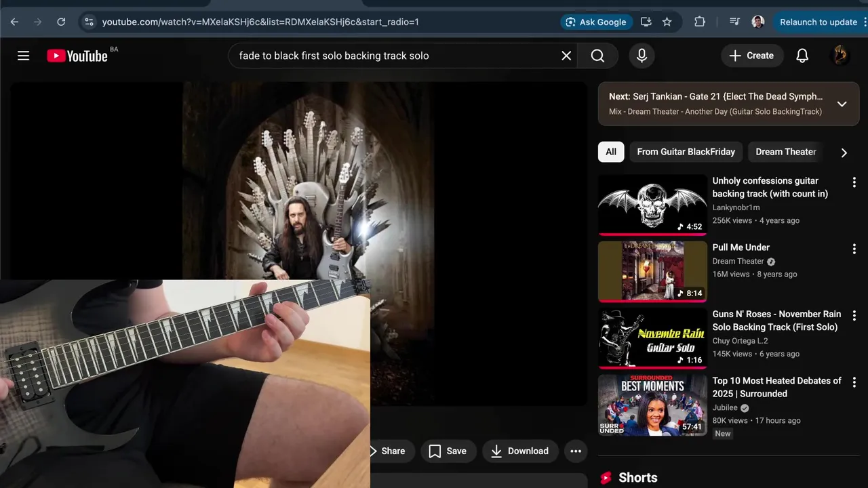Open Unholy confessions backing track thumbnail
868x488 pixels.
(652, 205)
